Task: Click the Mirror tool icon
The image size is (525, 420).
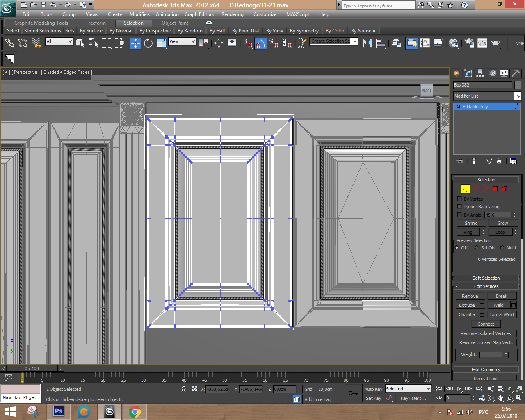Action: (x=367, y=43)
